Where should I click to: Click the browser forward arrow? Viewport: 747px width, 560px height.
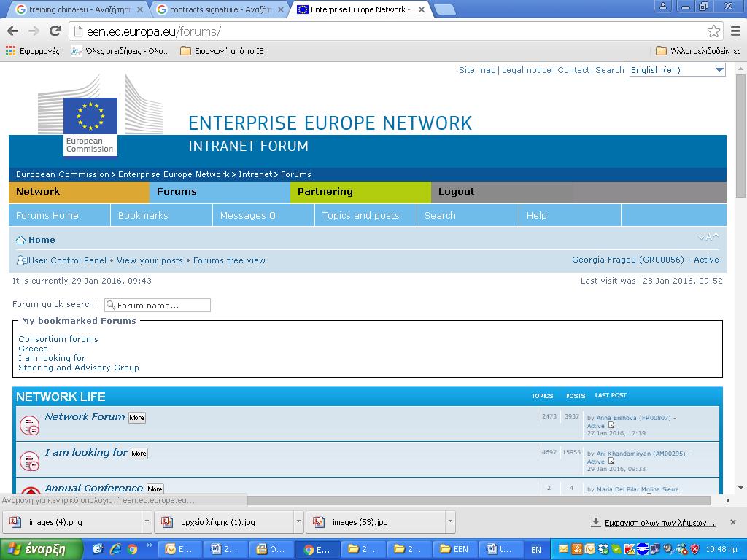pos(34,31)
